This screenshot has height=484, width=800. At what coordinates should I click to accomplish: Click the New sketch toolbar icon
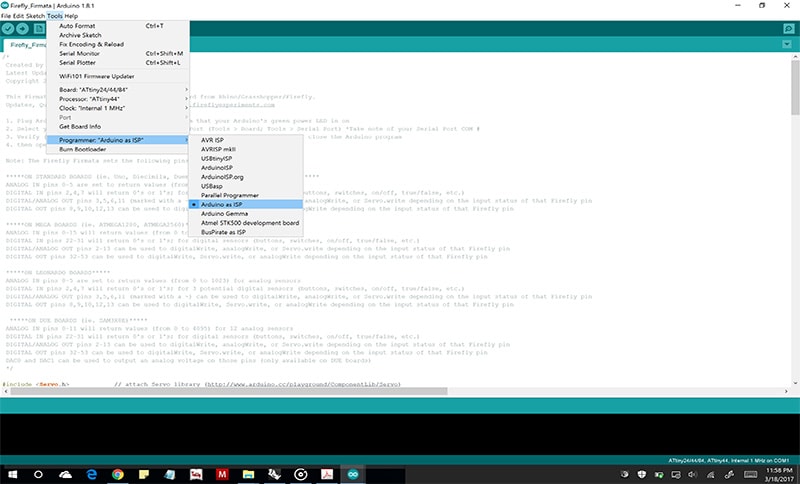pos(39,29)
